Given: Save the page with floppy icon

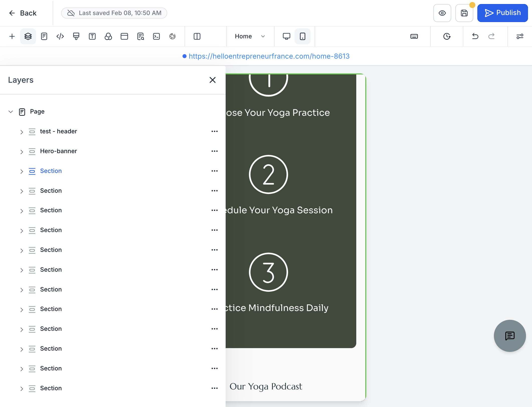Looking at the screenshot, I should point(464,13).
